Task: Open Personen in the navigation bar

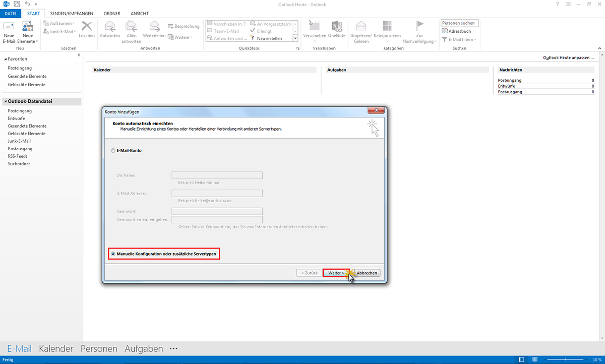Action: [x=99, y=348]
